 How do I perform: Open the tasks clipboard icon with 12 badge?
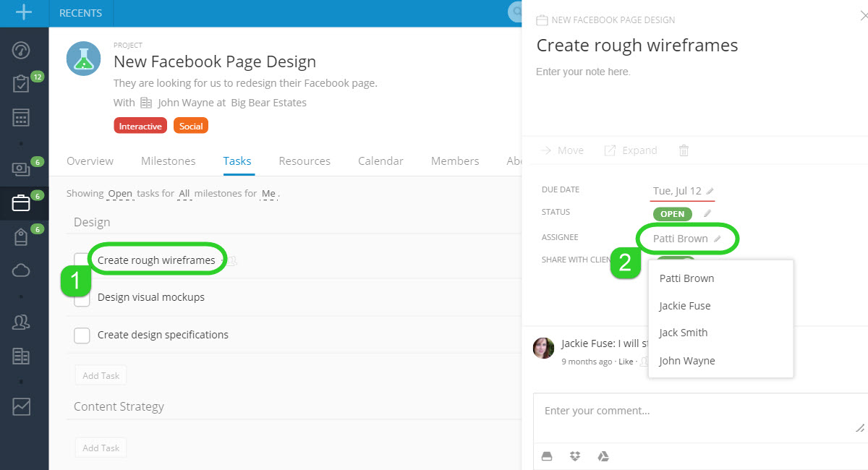21,84
